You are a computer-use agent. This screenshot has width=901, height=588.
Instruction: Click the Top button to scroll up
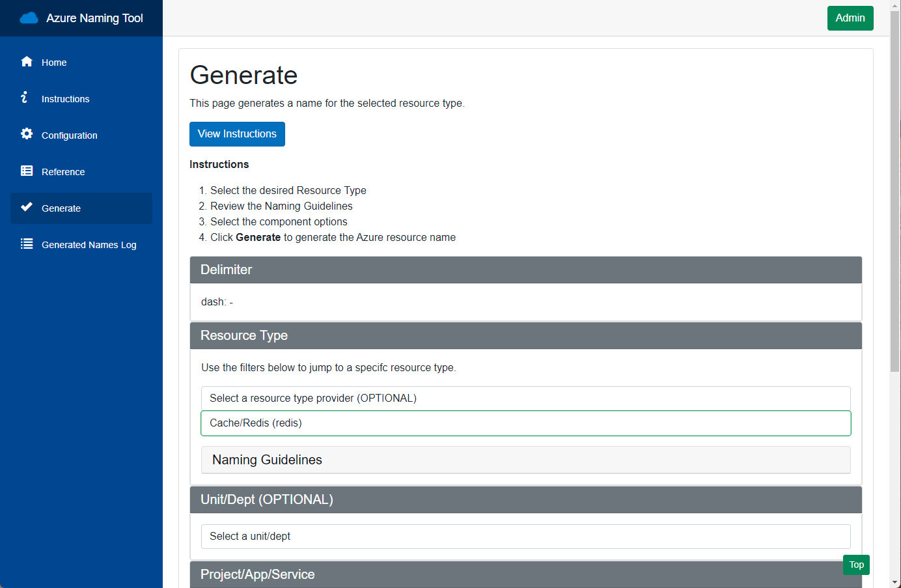pos(856,565)
